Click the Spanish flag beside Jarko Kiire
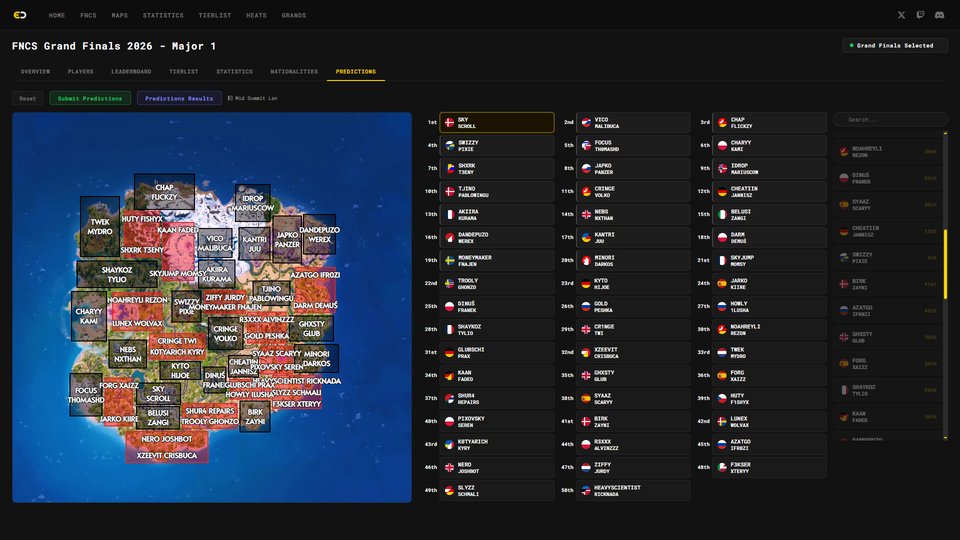This screenshot has width=960, height=540. (x=722, y=283)
